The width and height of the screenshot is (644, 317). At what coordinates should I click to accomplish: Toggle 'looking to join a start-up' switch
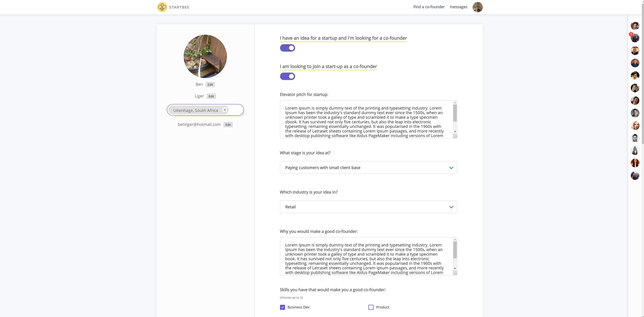[287, 76]
